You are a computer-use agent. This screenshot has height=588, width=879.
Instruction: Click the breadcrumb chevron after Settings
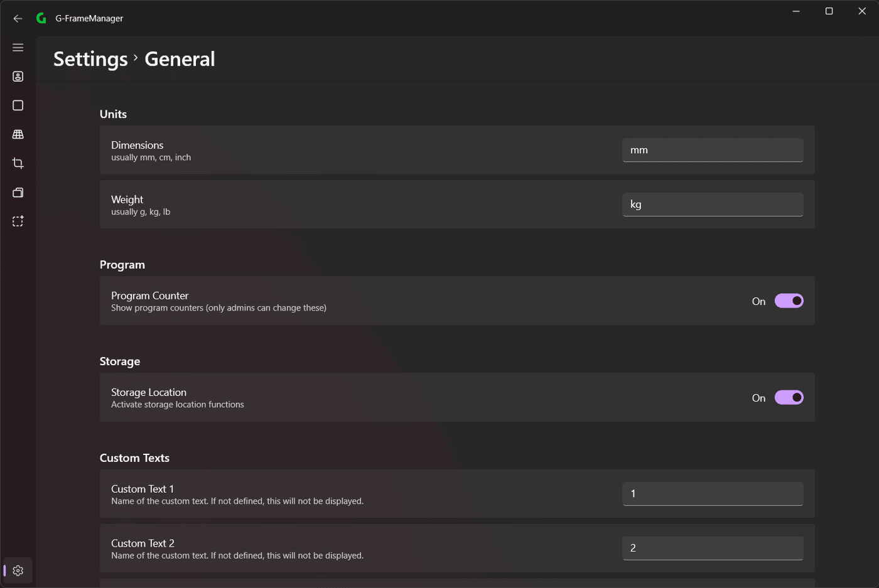pyautogui.click(x=136, y=57)
